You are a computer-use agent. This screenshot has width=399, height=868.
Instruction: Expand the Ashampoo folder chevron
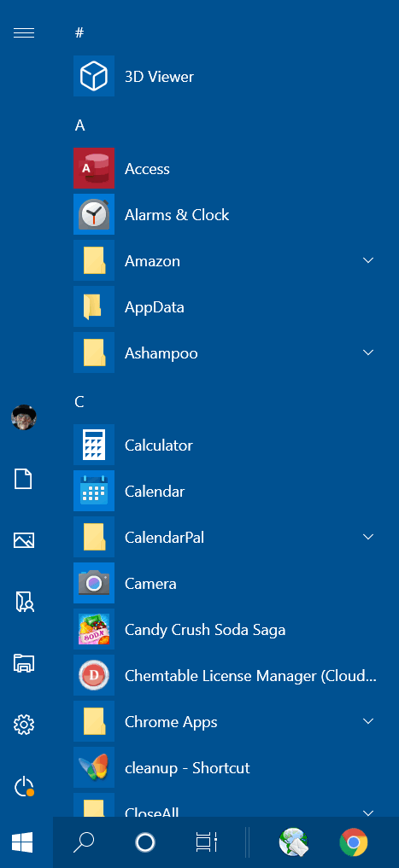point(368,352)
